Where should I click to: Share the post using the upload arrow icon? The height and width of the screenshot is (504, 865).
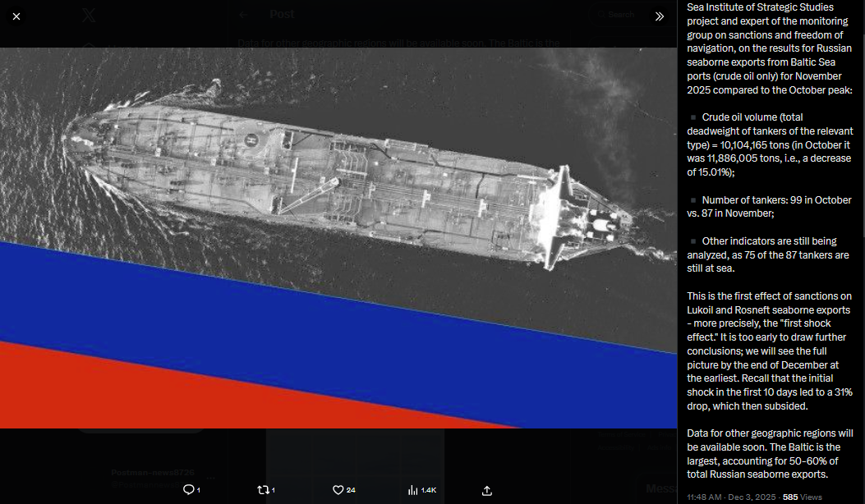click(x=486, y=490)
